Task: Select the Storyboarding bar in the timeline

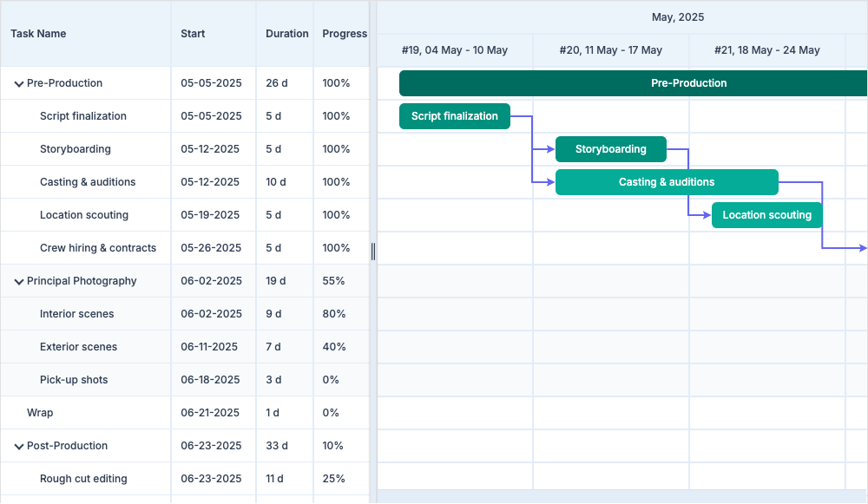Action: tap(610, 149)
